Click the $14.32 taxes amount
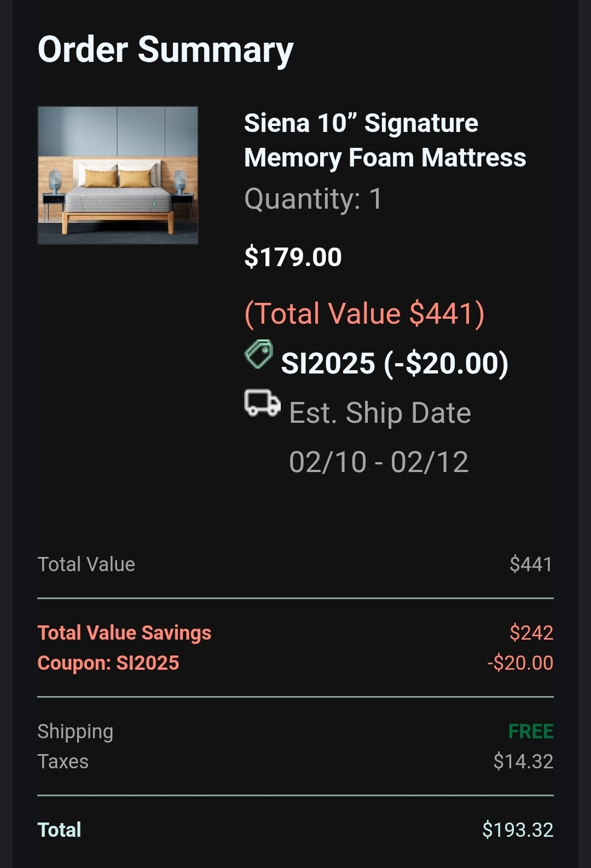The image size is (591, 868). tap(523, 761)
